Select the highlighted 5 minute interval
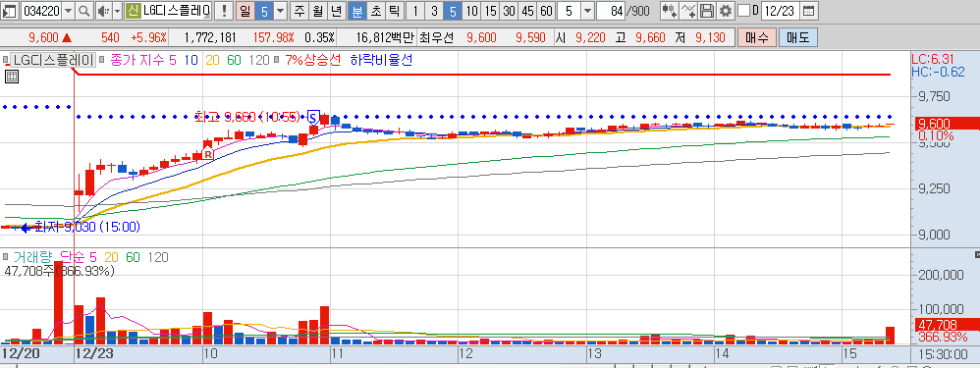980x368 pixels. 452,10
